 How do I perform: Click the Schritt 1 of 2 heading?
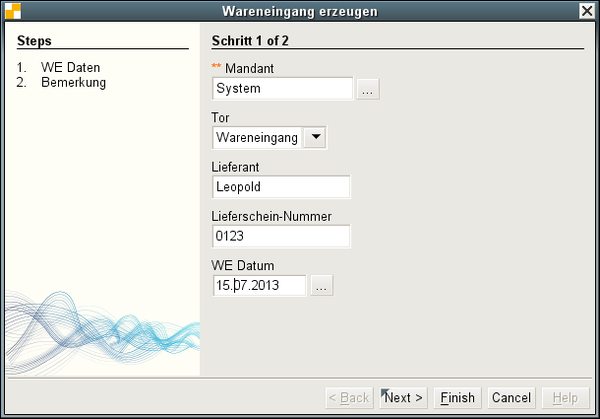click(250, 41)
